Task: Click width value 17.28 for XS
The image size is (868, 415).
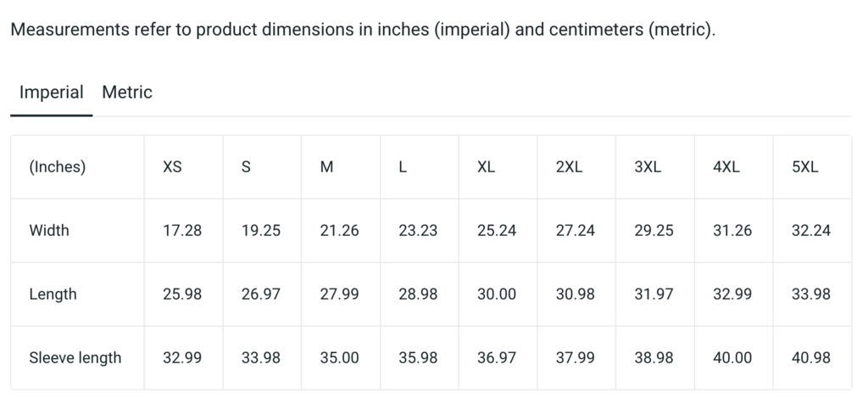Action: point(182,231)
